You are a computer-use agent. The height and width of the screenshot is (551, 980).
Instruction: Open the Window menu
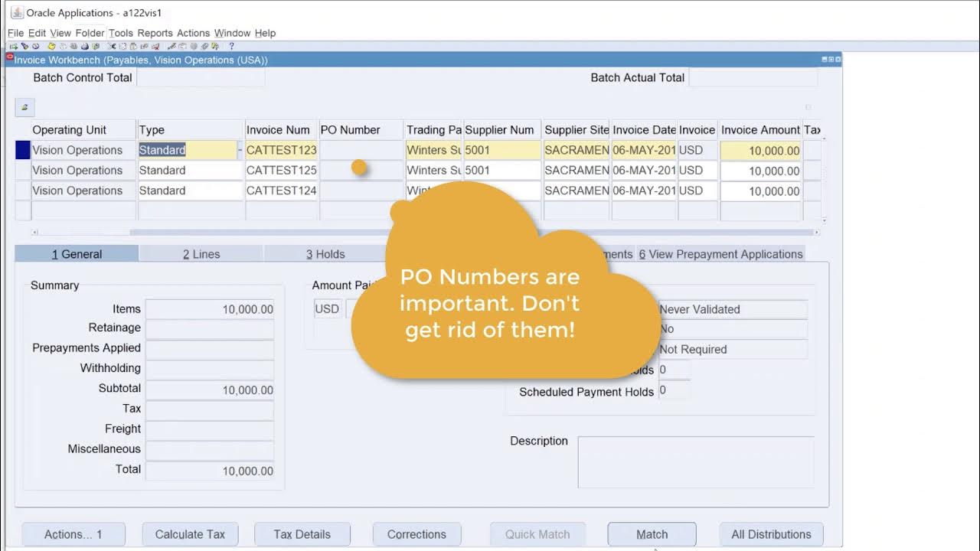pyautogui.click(x=232, y=33)
